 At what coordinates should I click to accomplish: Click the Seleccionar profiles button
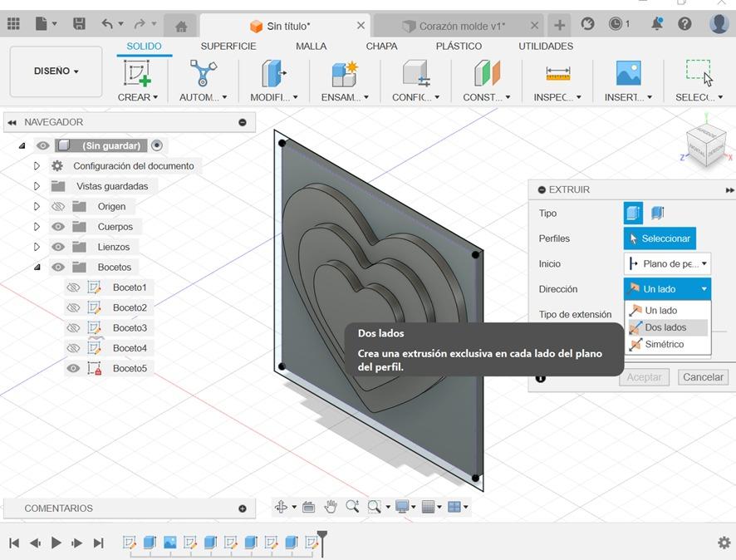pyautogui.click(x=660, y=238)
